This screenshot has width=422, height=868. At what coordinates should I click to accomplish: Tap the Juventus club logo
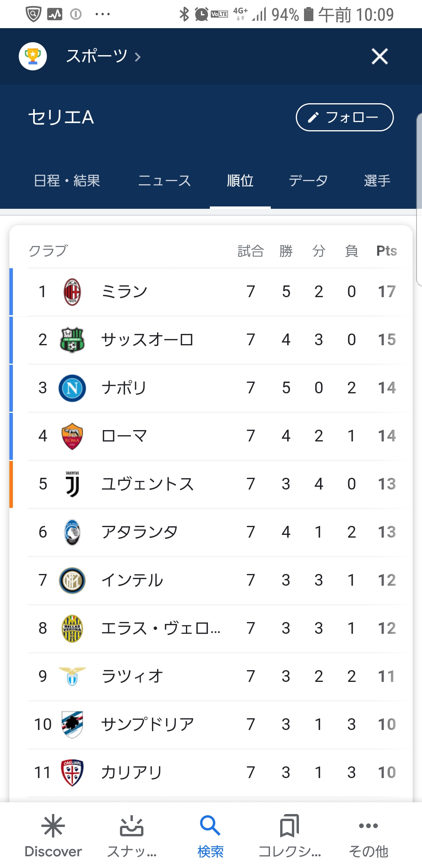click(72, 484)
